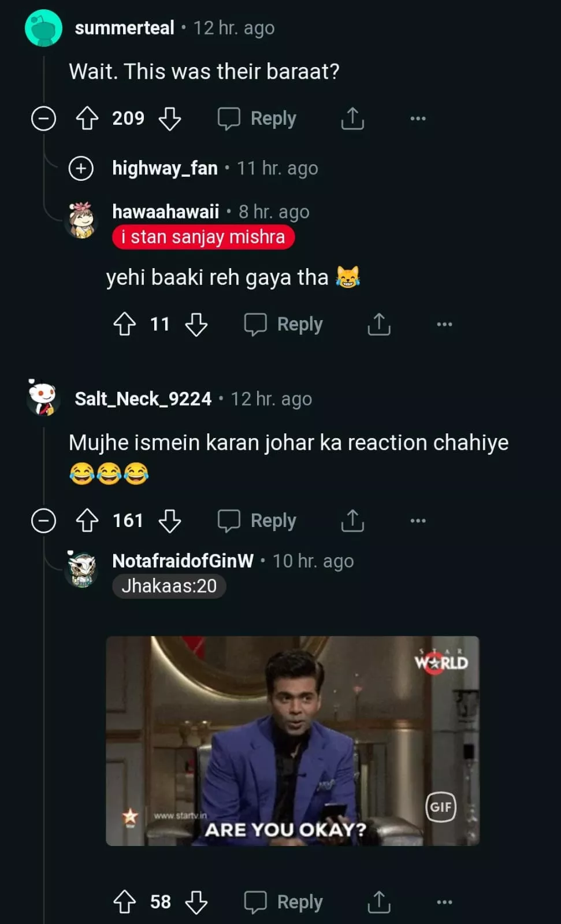Reply to Salt_Neck_9224's comment
Viewport: 561px width, 924px height.
257,521
